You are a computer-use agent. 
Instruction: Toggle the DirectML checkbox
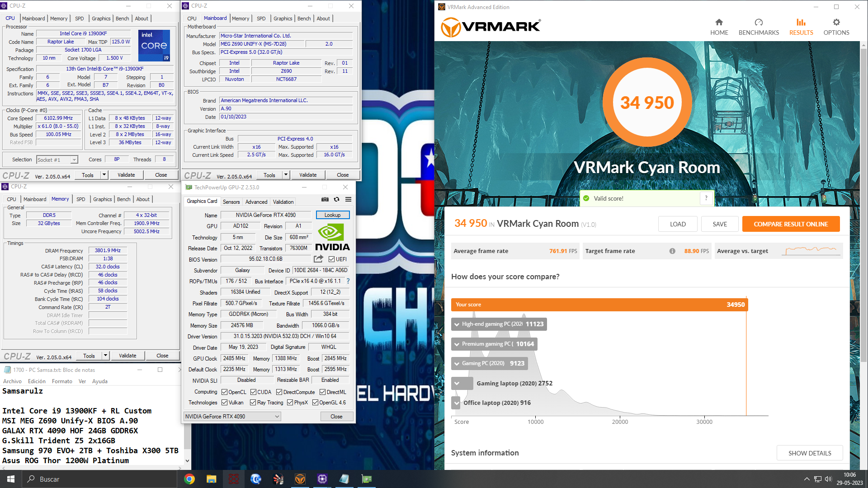tap(322, 392)
